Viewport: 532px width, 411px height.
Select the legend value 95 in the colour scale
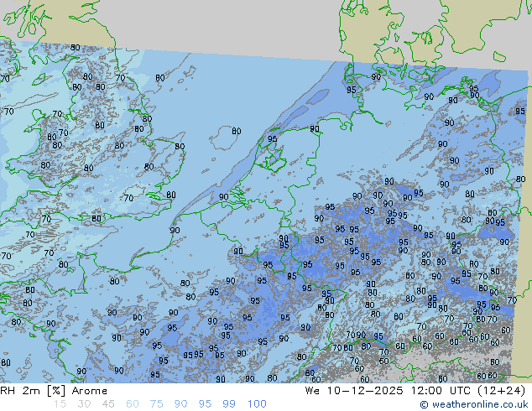(205, 404)
